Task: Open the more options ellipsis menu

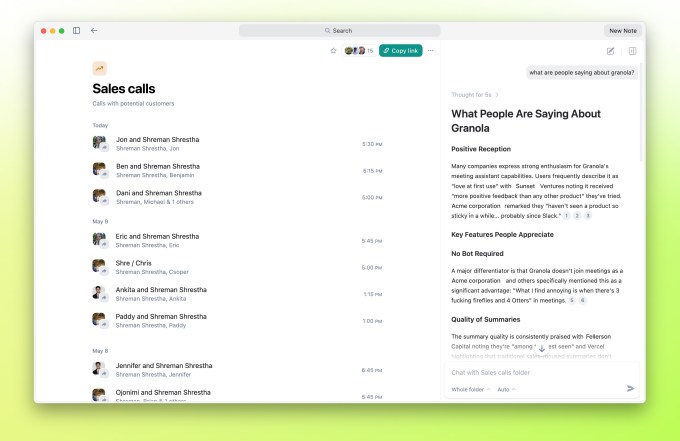Action: click(x=431, y=51)
